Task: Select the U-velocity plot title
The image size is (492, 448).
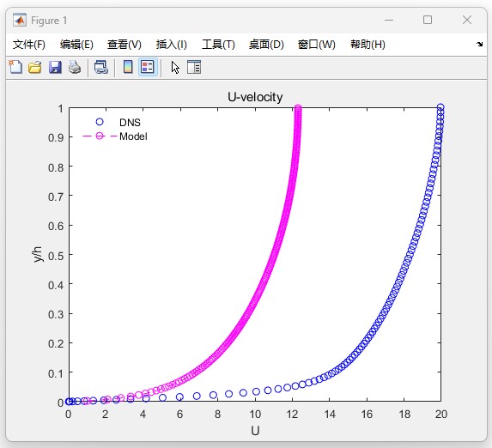Action: point(255,97)
